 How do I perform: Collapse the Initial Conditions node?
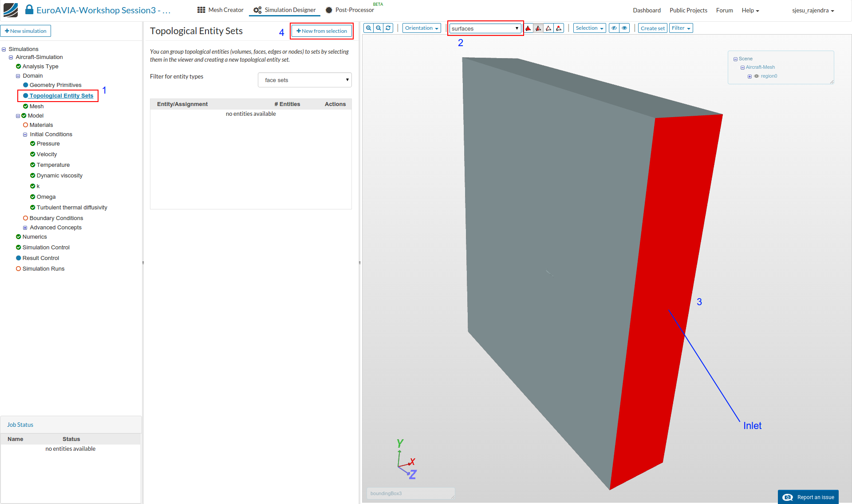25,134
